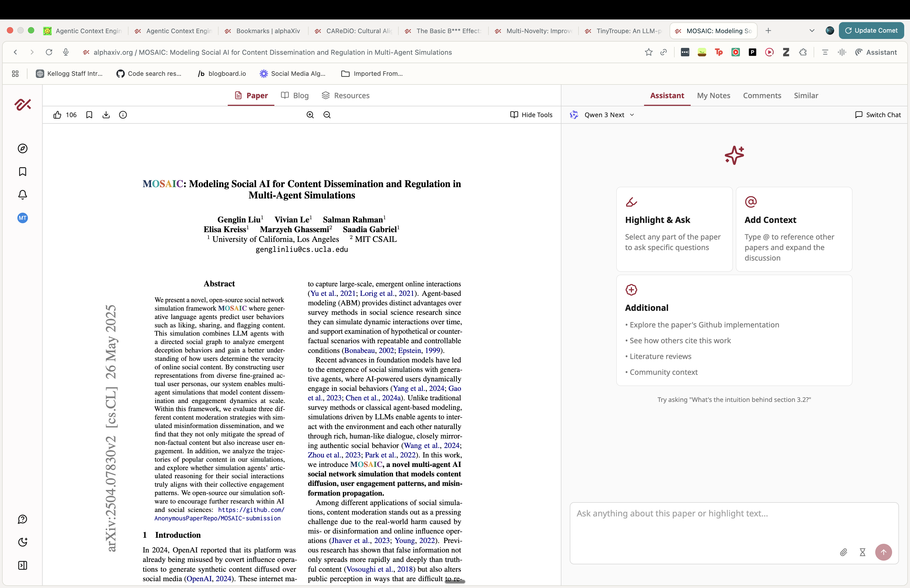Open the paper info icon
Image resolution: width=910 pixels, height=588 pixels.
(123, 115)
